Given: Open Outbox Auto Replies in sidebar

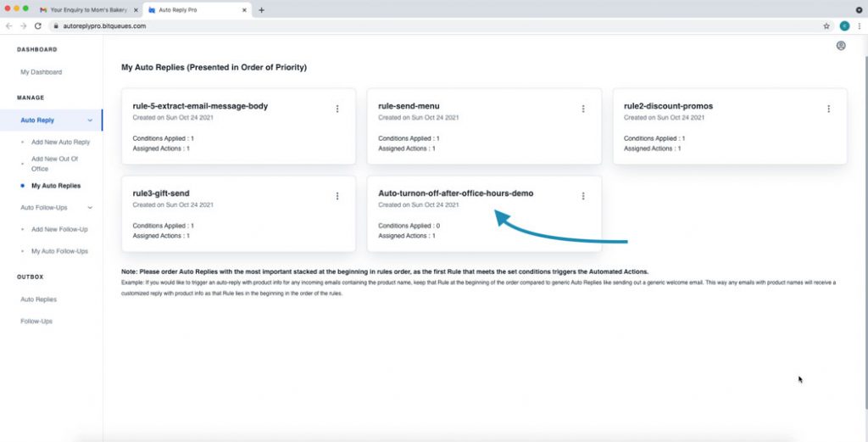Looking at the screenshot, I should coord(38,299).
